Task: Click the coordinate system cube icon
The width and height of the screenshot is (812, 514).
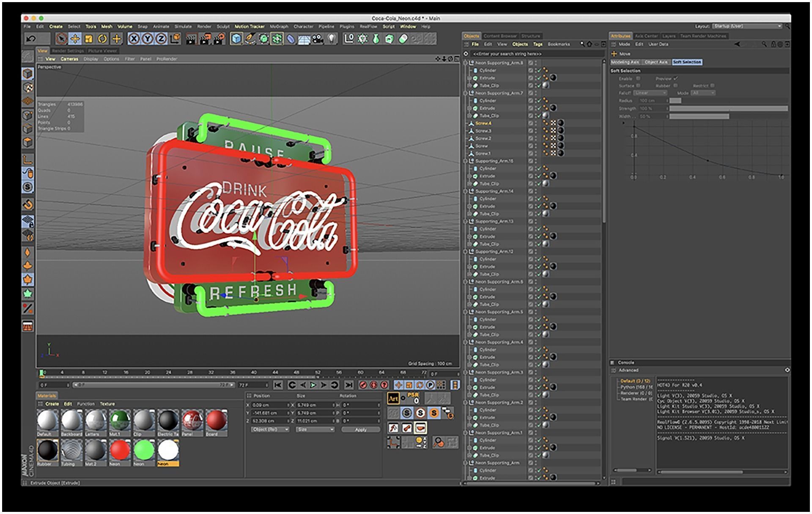Action: 175,39
